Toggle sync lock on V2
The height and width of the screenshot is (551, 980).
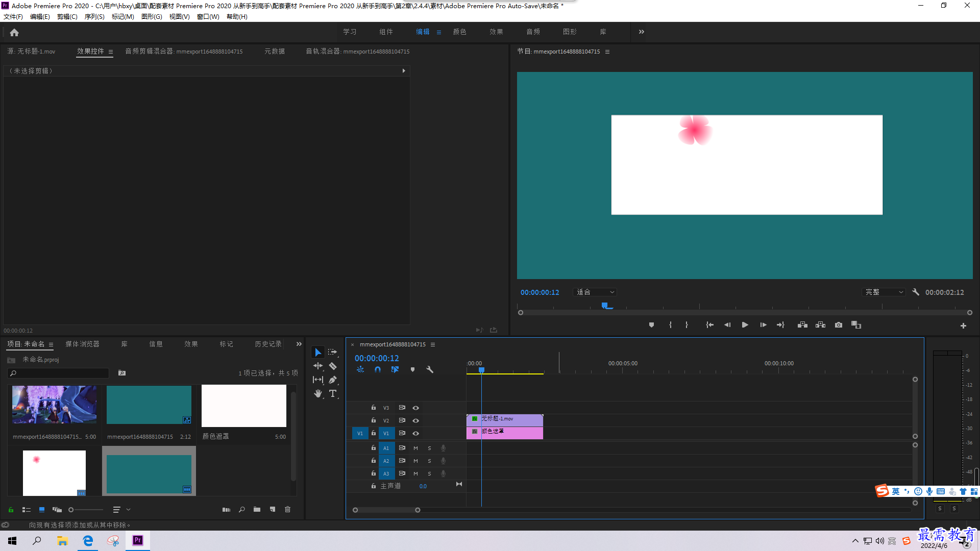click(x=402, y=420)
